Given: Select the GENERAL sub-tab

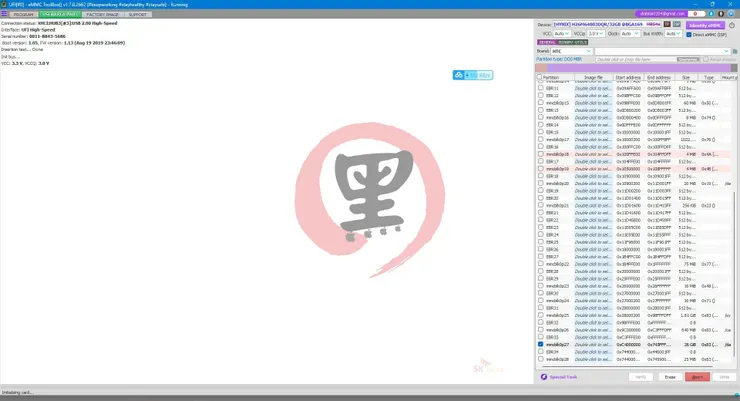Looking at the screenshot, I should click(547, 42).
